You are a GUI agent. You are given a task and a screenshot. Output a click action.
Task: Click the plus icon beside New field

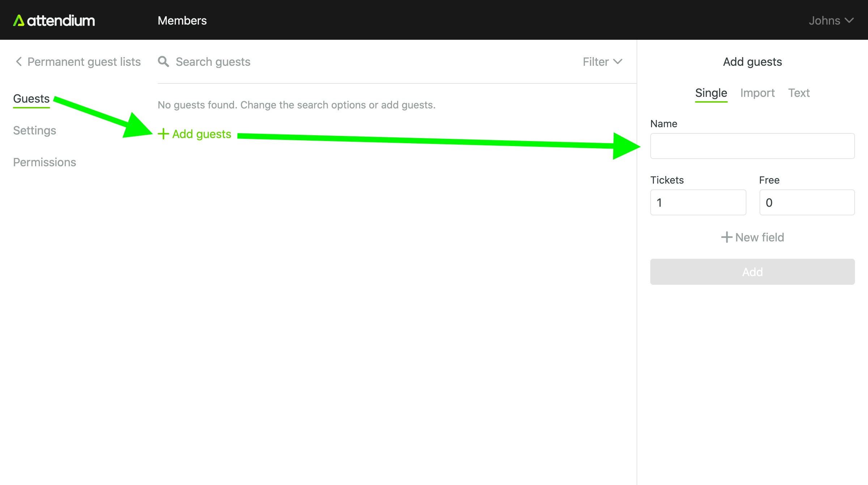[727, 237]
